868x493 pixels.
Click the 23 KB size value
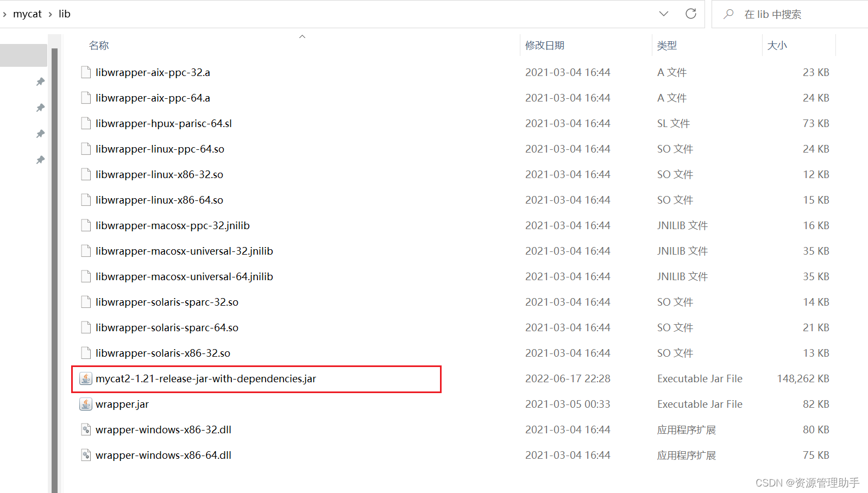click(x=816, y=72)
